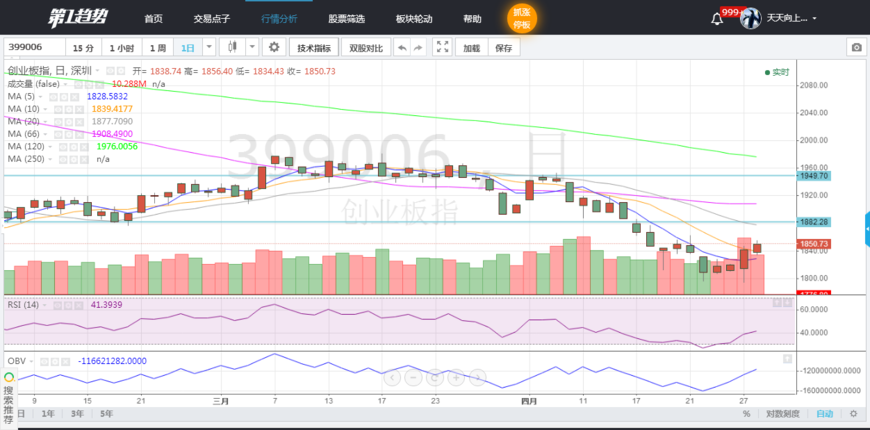
Task: Redo the last chart action
Action: tap(418, 48)
